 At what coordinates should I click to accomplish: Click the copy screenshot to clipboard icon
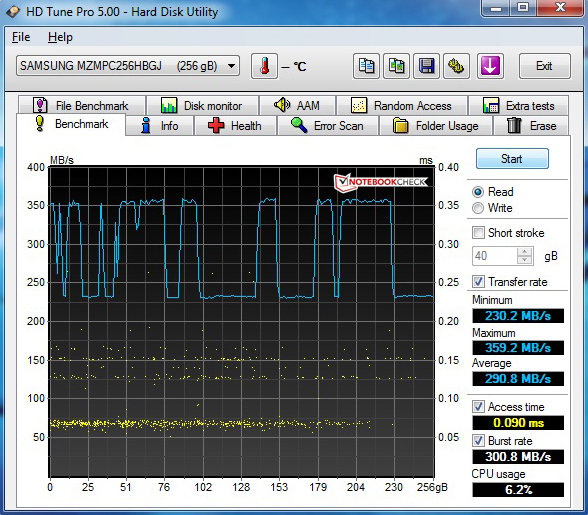[x=396, y=66]
